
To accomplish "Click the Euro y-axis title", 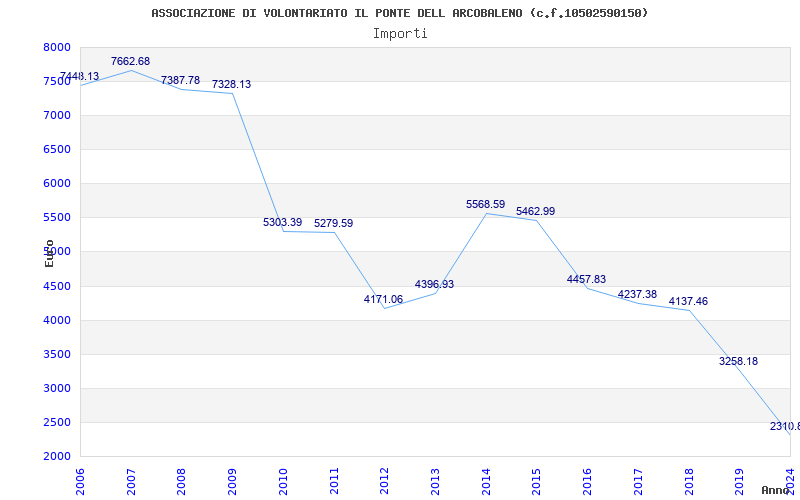I will (x=49, y=253).
